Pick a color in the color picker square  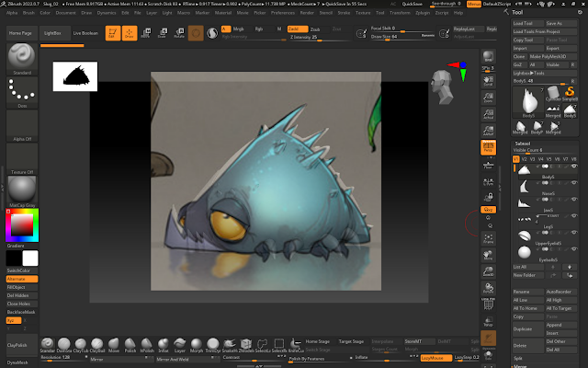click(x=22, y=224)
